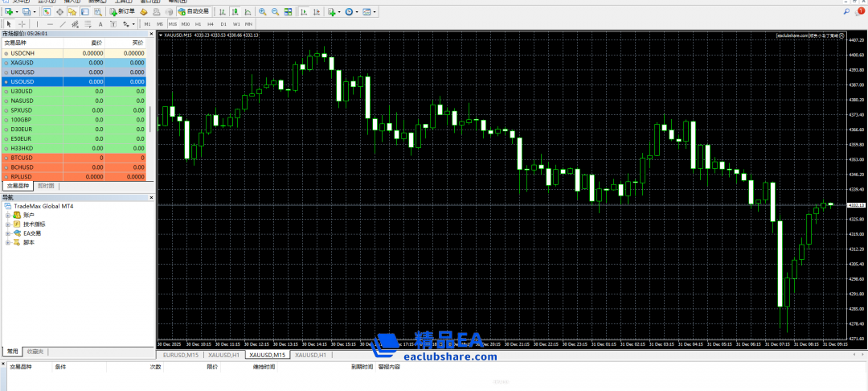This screenshot has height=391, width=868.
Task: Click the tile windows chart layout icon
Action: [x=288, y=12]
